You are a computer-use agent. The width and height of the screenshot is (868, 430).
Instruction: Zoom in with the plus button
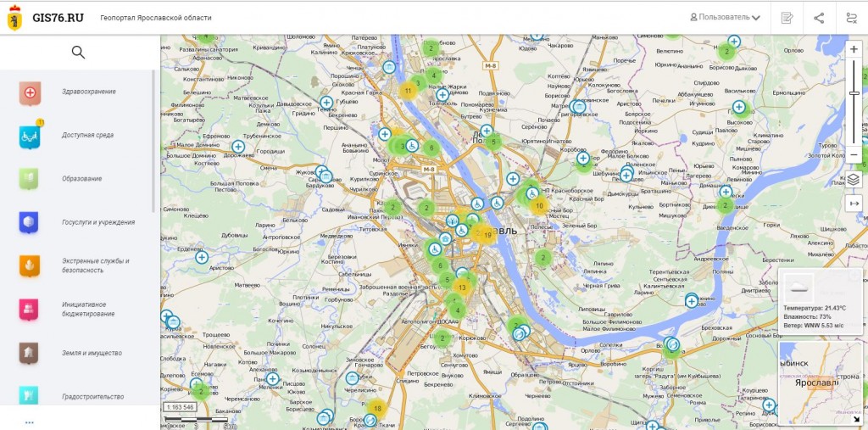coord(854,50)
